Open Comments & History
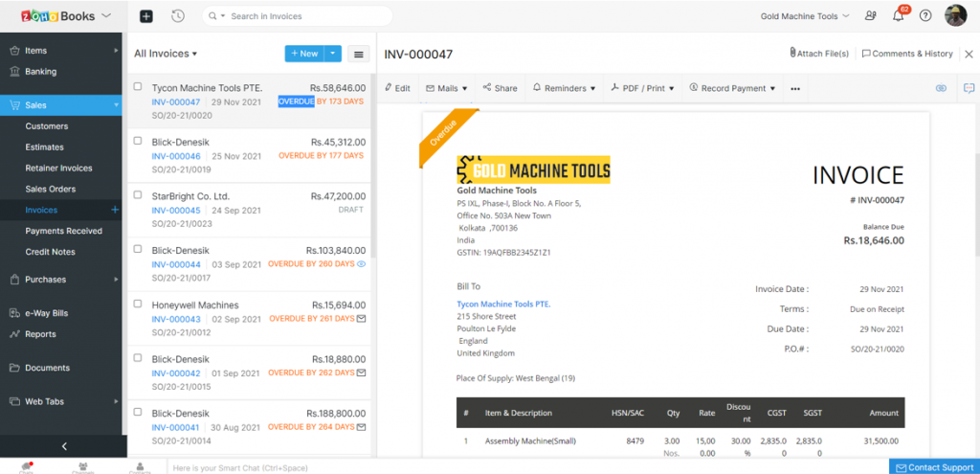 (x=907, y=54)
